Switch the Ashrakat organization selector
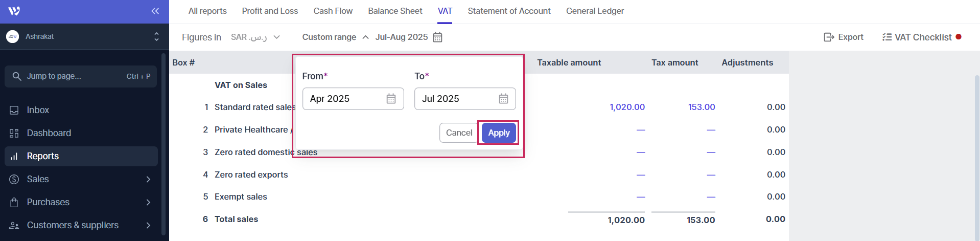 point(156,36)
